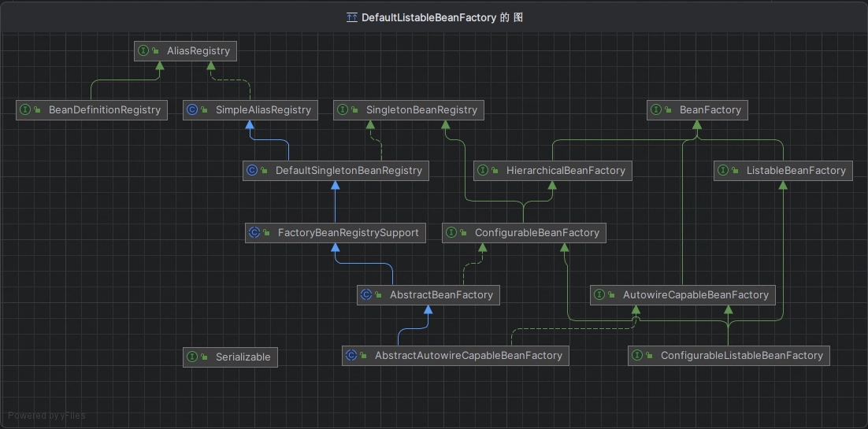Click the abstract class icon on FactoryBeanRegistrySupport
The image size is (868, 429).
pos(254,232)
